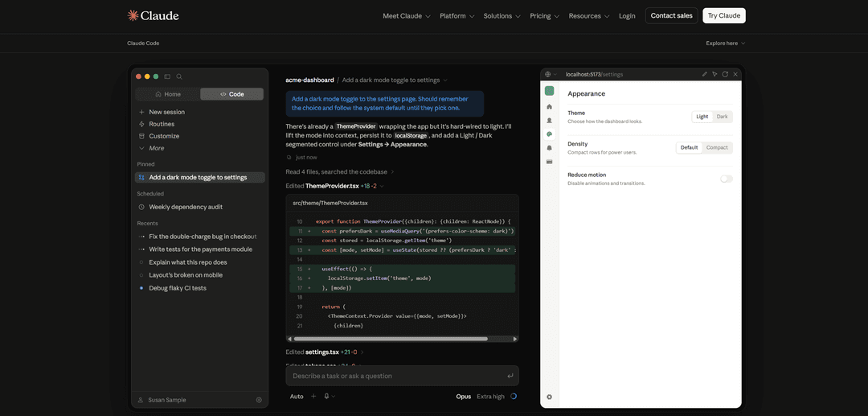Click the settings gear at the preview sidebar bottom
This screenshot has width=868, height=416.
click(x=549, y=397)
